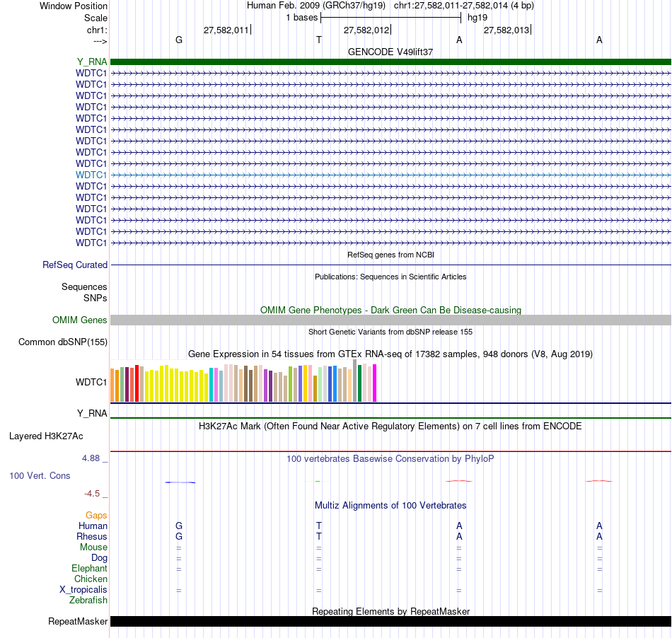Viewport: 672px width, 638px height.
Task: Click the Common dbSNP(155) label
Action: [x=62, y=342]
